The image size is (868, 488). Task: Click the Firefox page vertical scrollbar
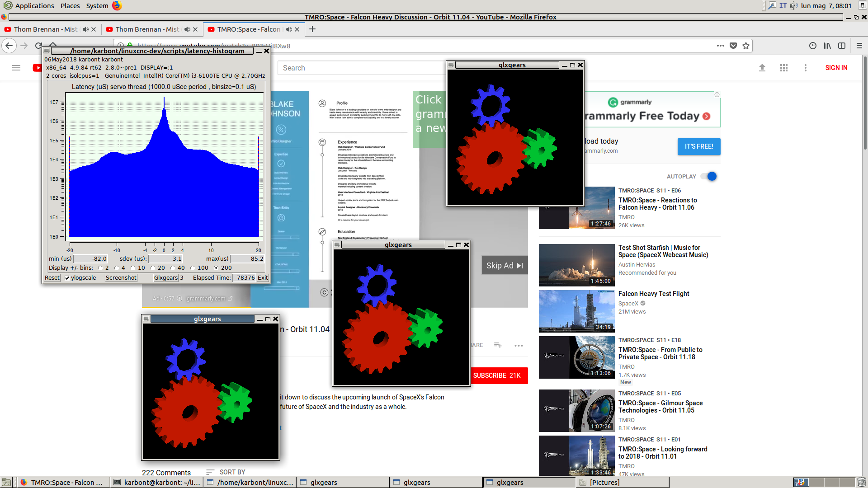pyautogui.click(x=865, y=103)
